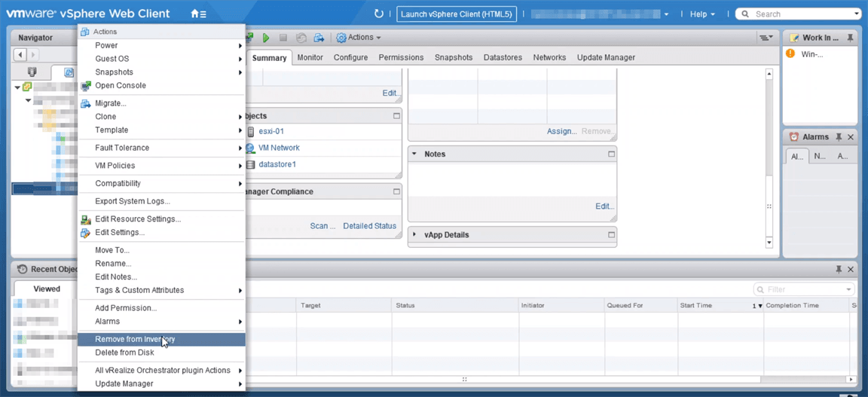The width and height of the screenshot is (868, 397).
Task: Open the datastore1 link
Action: tap(277, 164)
